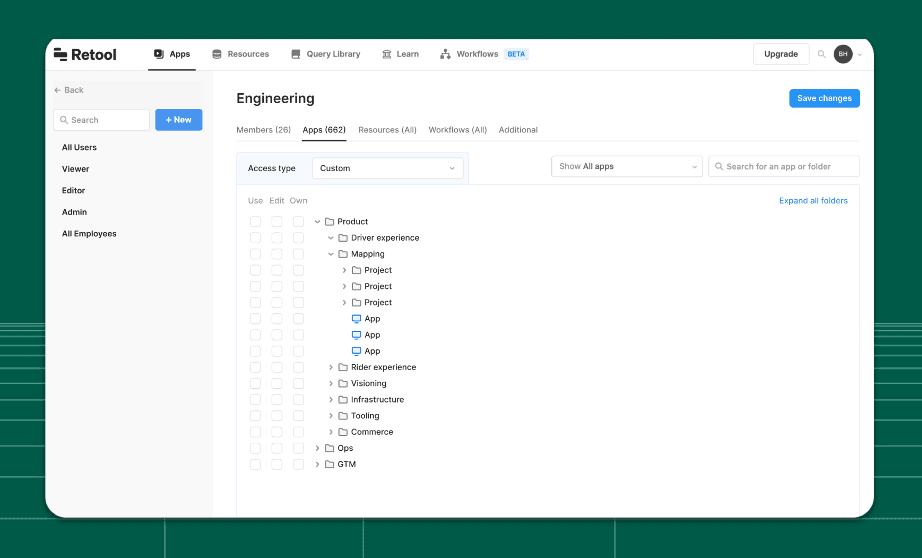This screenshot has height=558, width=922.
Task: Open the BH user avatar menu
Action: [x=843, y=54]
